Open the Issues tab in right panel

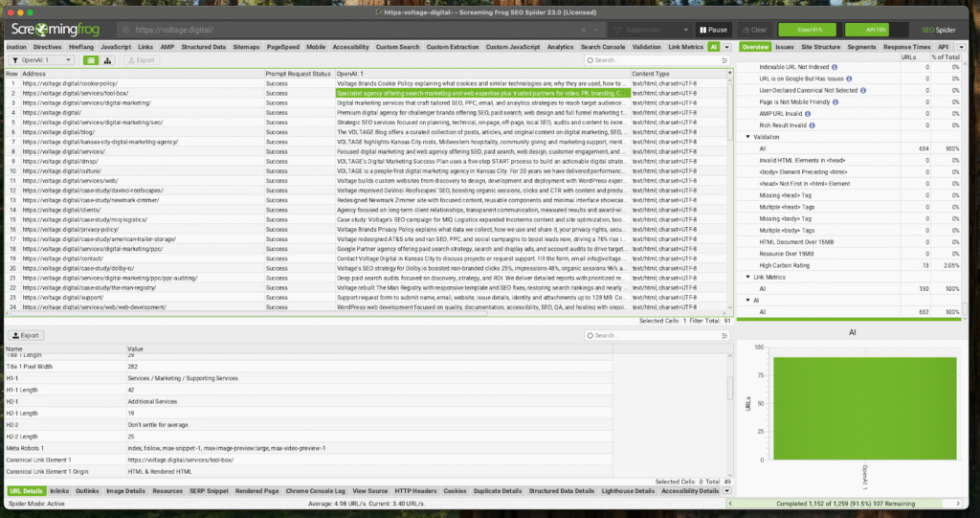click(785, 46)
